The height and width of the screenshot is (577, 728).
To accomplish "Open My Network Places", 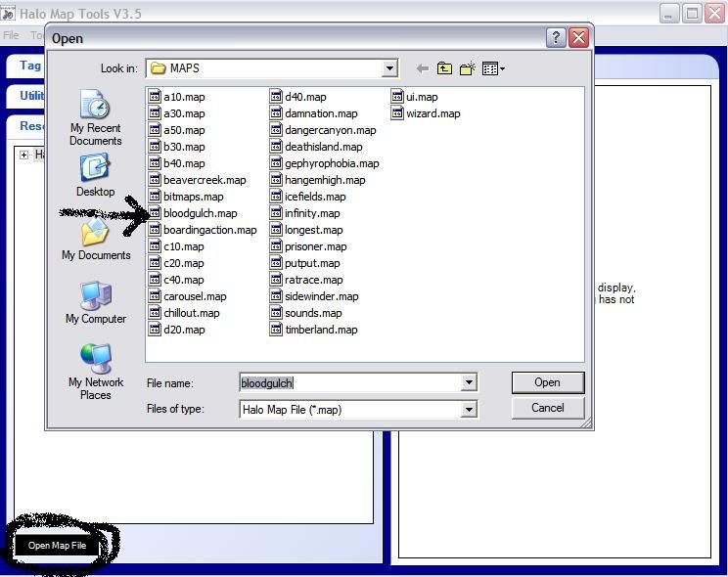I will click(96, 373).
